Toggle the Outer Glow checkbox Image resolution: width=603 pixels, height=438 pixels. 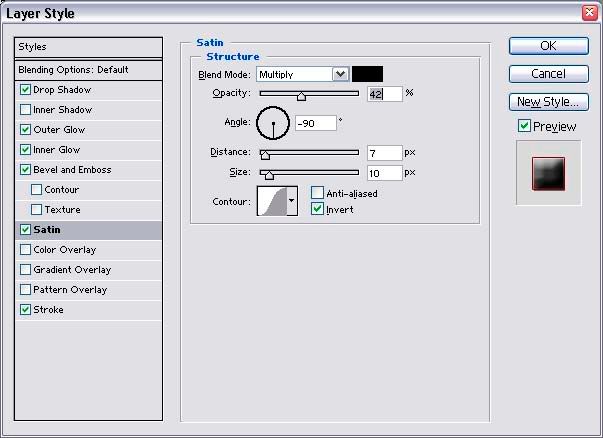pyautogui.click(x=25, y=130)
